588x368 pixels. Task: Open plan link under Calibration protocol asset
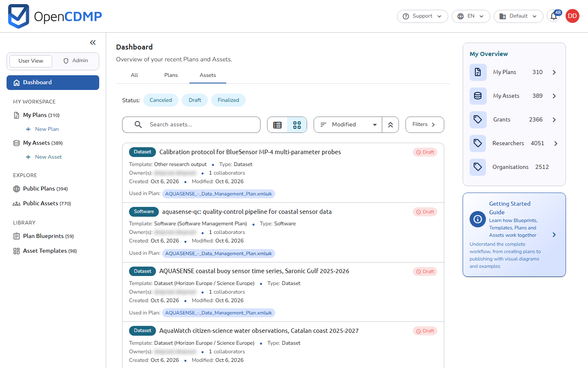click(x=218, y=194)
